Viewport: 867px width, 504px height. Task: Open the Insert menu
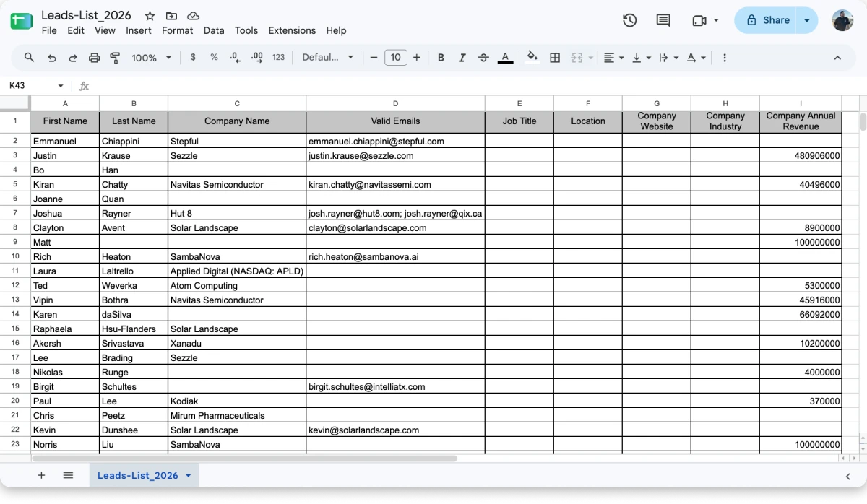(139, 30)
